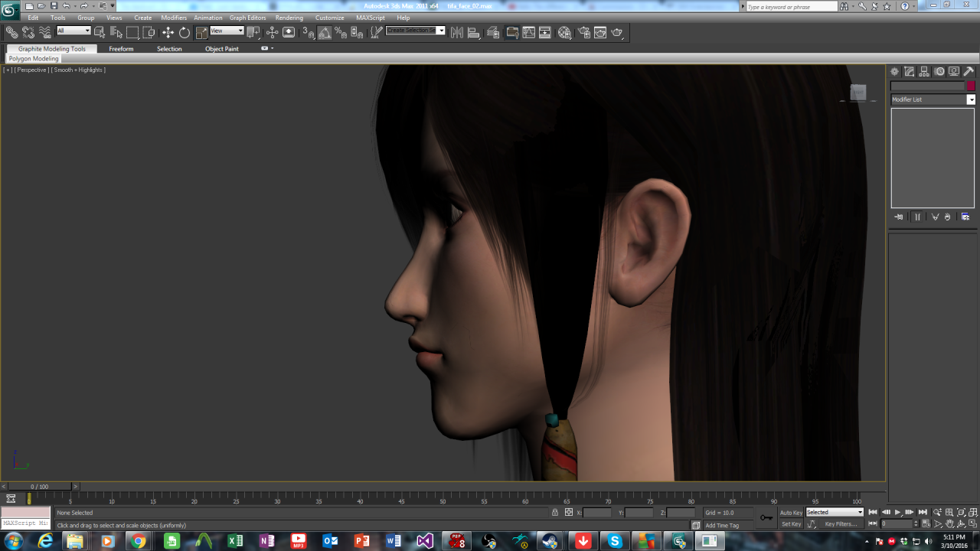Toggle Angle Snap on toolbar

click(x=325, y=32)
